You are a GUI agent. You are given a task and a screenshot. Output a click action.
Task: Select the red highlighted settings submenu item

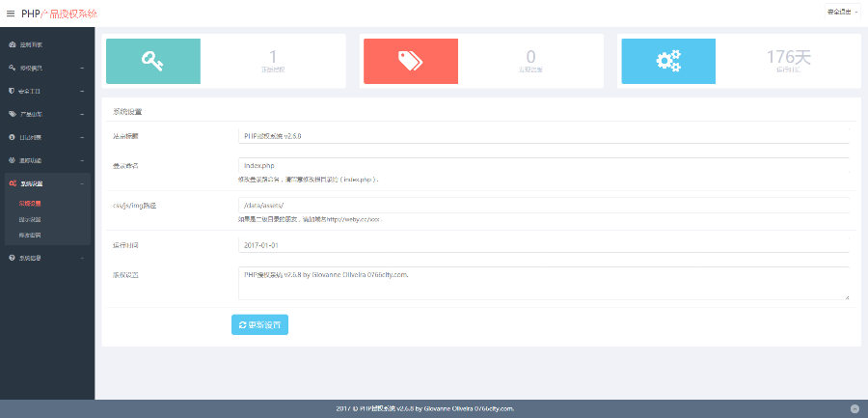click(x=30, y=204)
